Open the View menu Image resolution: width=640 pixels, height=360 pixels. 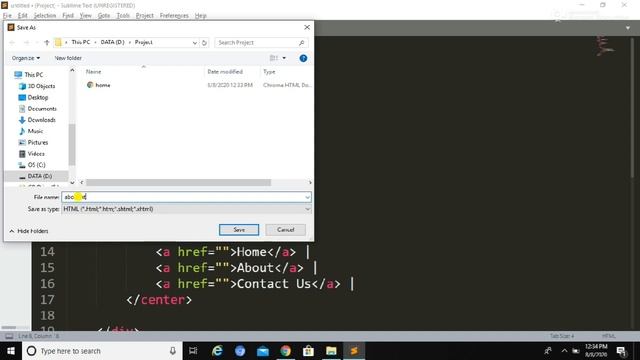pyautogui.click(x=85, y=16)
